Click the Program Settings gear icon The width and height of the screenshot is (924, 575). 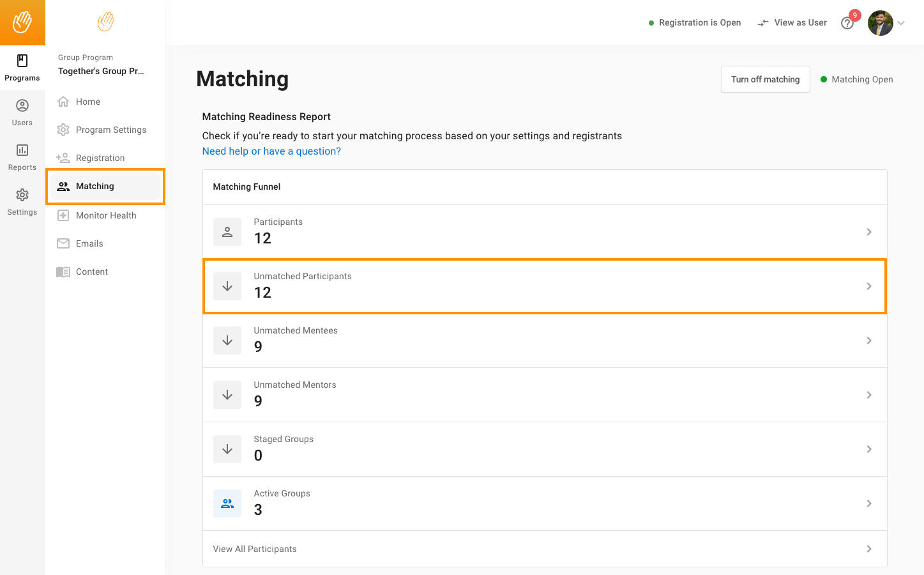tap(63, 130)
